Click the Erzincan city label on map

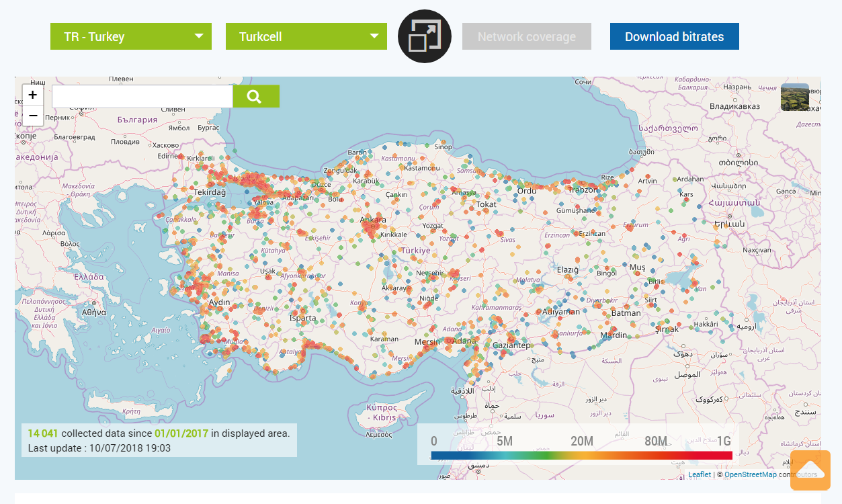click(592, 233)
